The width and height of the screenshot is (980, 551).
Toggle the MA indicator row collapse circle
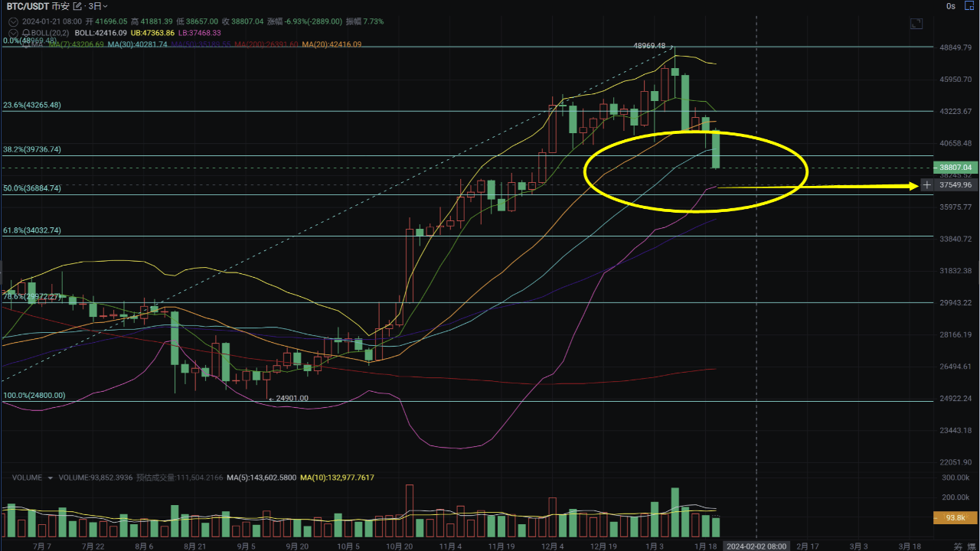12,44
